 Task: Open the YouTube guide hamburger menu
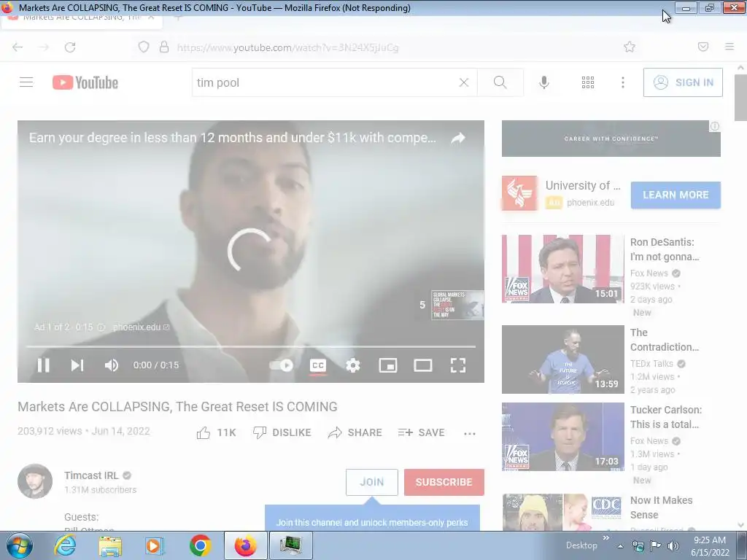(x=26, y=82)
